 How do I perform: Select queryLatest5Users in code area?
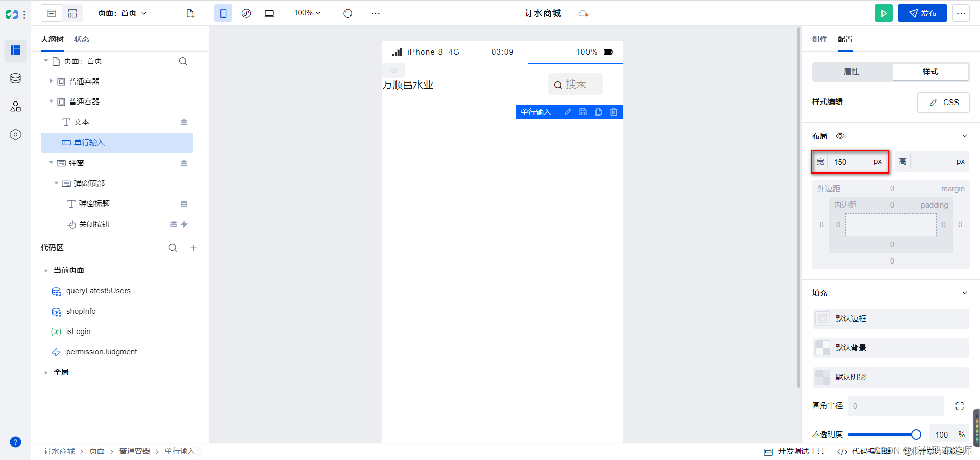coord(98,291)
